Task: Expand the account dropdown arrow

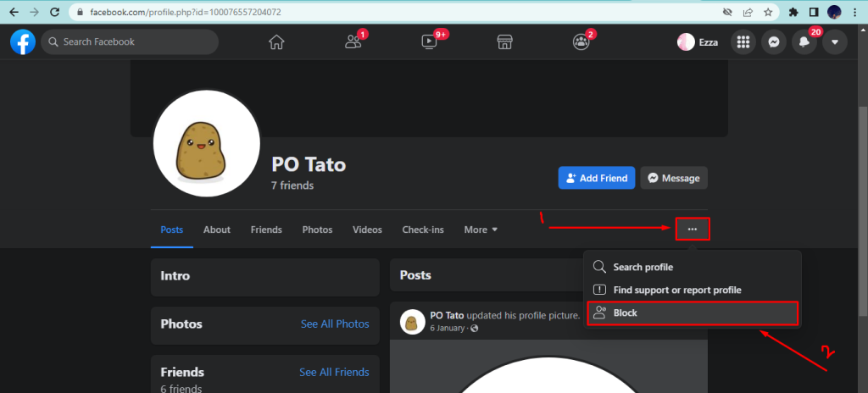Action: [835, 42]
